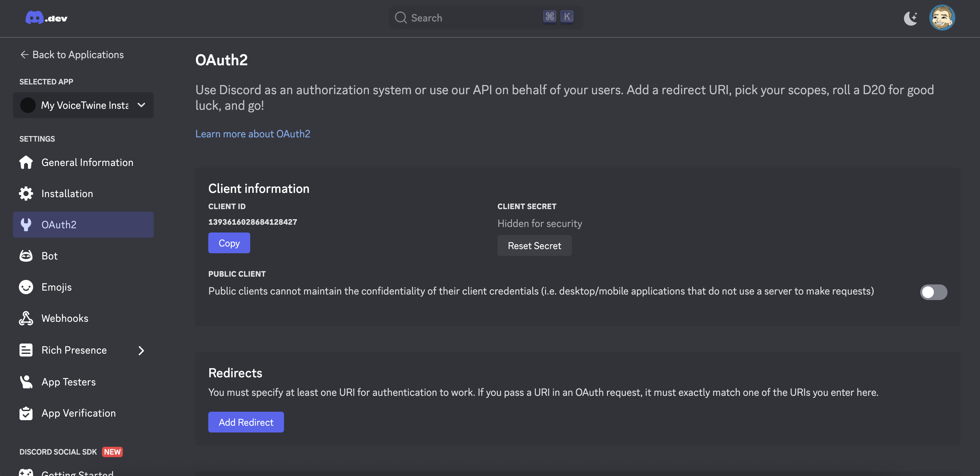Open Learn more about OAuth2 link

[252, 134]
